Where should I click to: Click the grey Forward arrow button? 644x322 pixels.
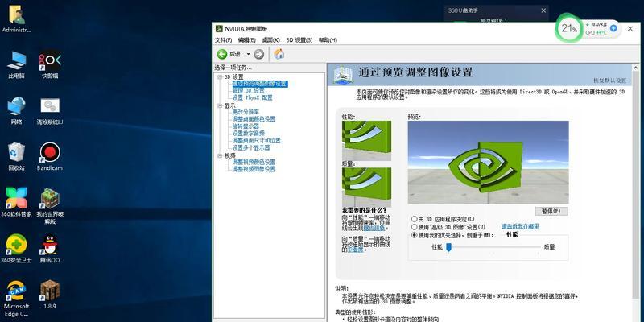click(x=258, y=54)
